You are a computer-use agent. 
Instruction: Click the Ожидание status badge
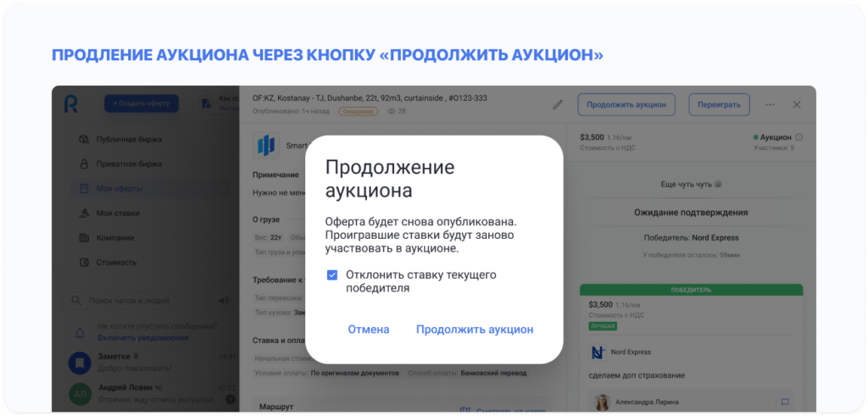(359, 111)
